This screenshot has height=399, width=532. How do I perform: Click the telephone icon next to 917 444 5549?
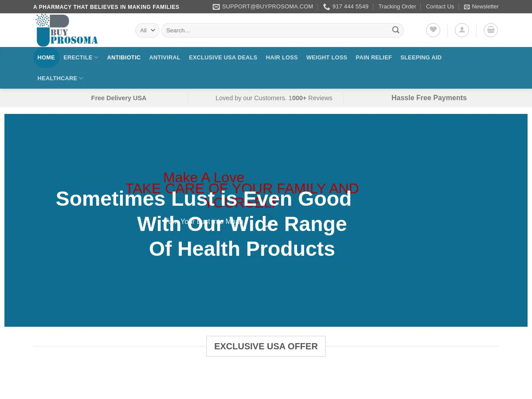point(327,7)
